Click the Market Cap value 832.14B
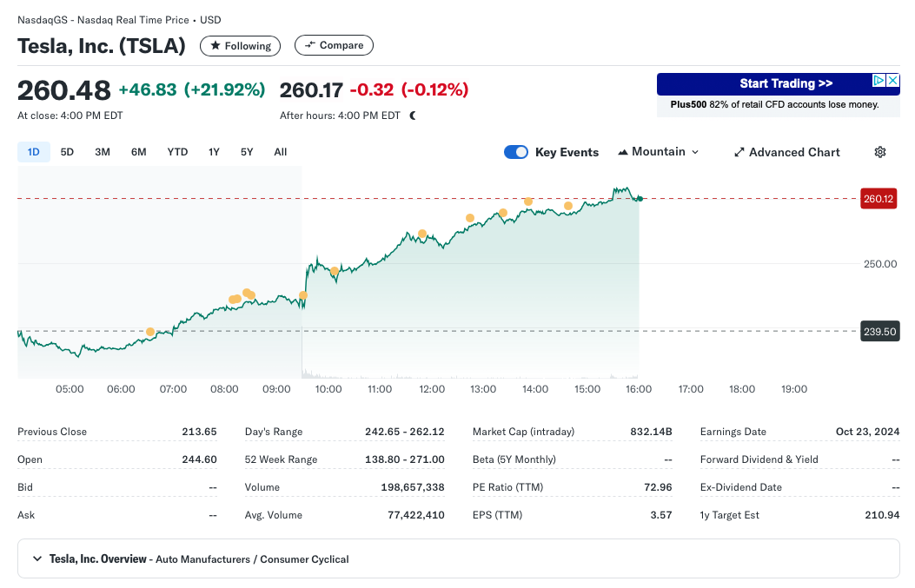This screenshot has height=588, width=915. (x=651, y=432)
